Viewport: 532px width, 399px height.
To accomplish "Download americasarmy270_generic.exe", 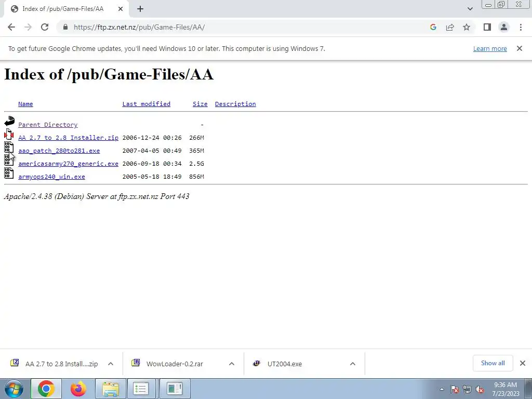I will click(x=68, y=164).
